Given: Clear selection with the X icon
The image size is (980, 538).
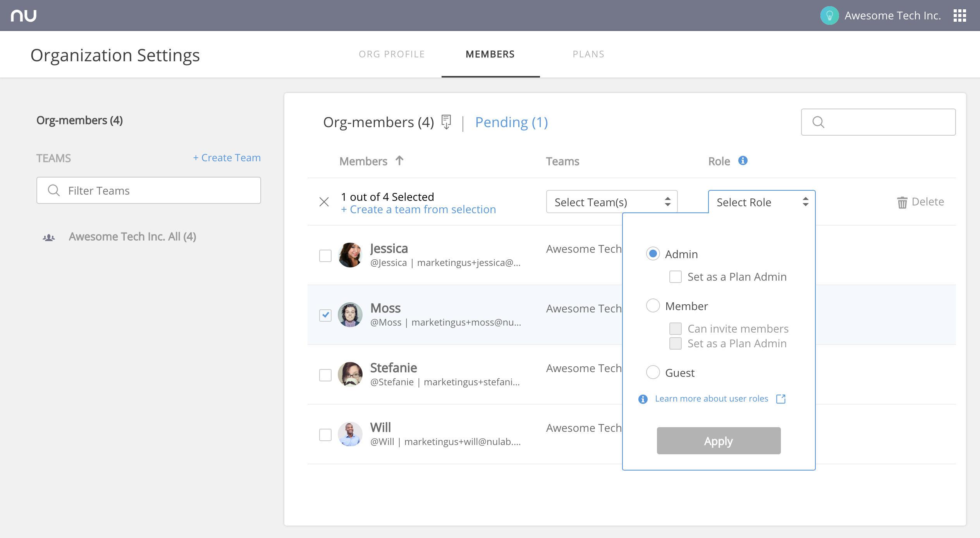Looking at the screenshot, I should point(324,202).
